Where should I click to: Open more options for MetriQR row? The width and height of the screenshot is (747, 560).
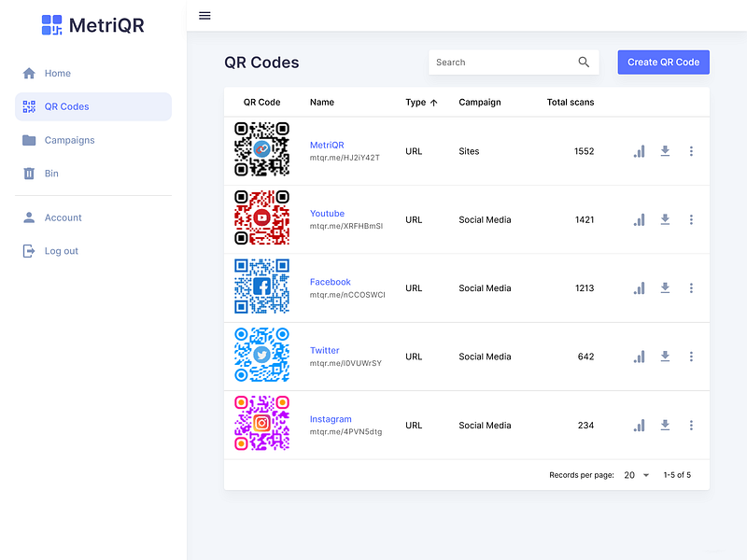(691, 151)
